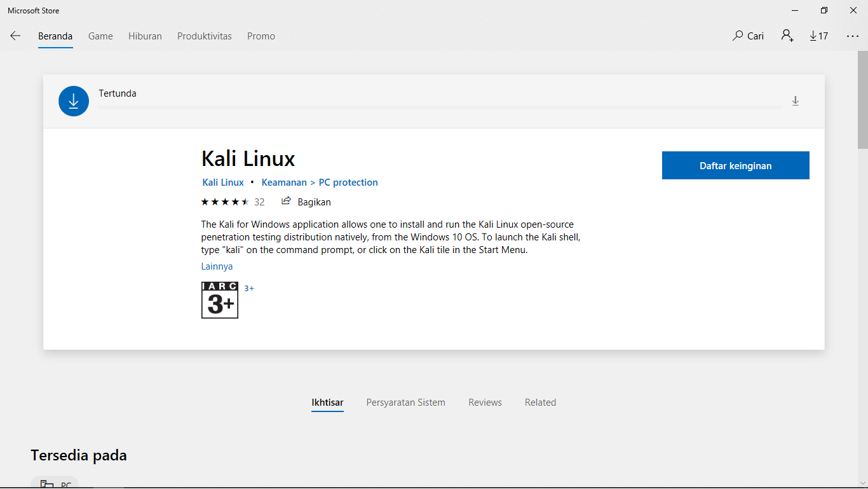Click the 32 ratings count
The height and width of the screenshot is (489, 868).
click(x=259, y=202)
